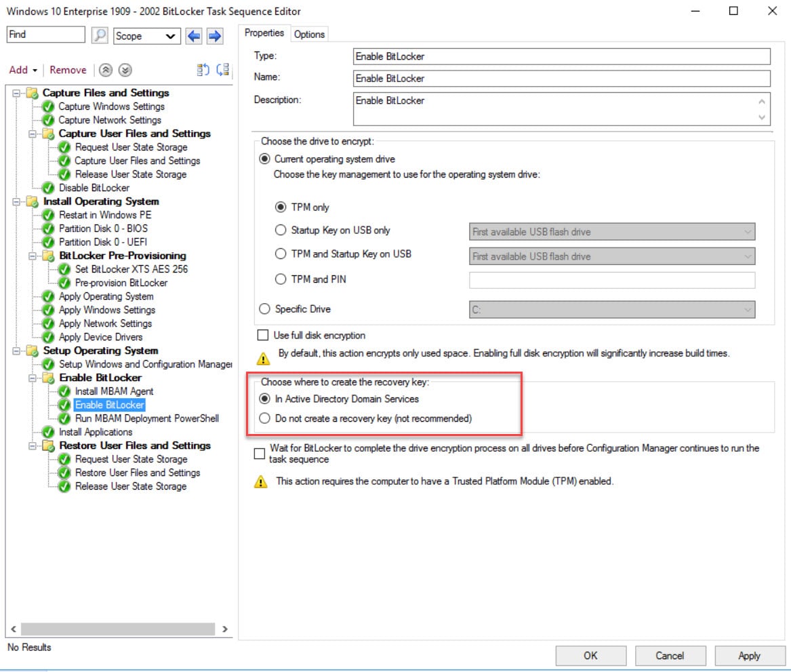Move the selected step down with chevron icon
791x672 pixels.
coord(126,71)
